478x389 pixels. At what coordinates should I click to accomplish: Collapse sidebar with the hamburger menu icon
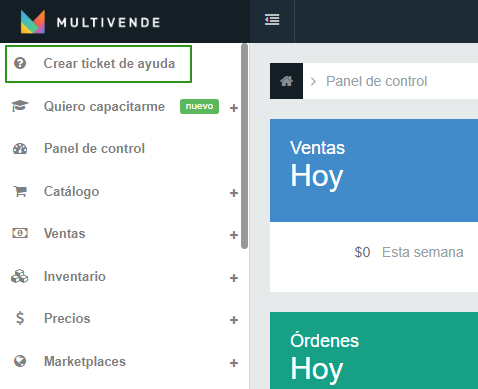click(272, 19)
